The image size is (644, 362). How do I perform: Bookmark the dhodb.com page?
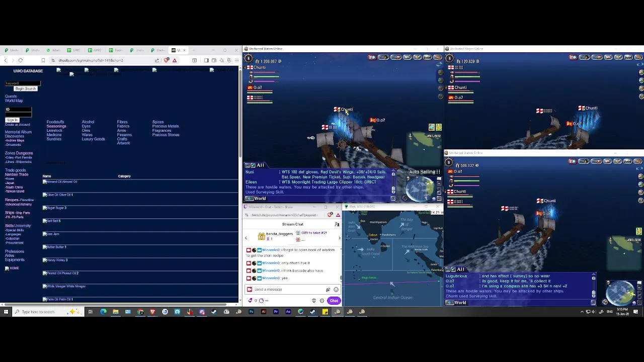(43, 60)
